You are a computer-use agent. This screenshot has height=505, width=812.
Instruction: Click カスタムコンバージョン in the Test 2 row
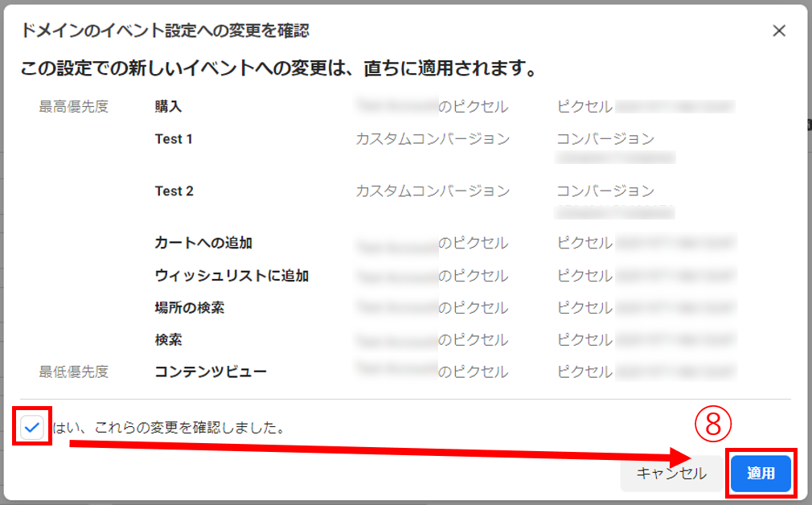433,191
